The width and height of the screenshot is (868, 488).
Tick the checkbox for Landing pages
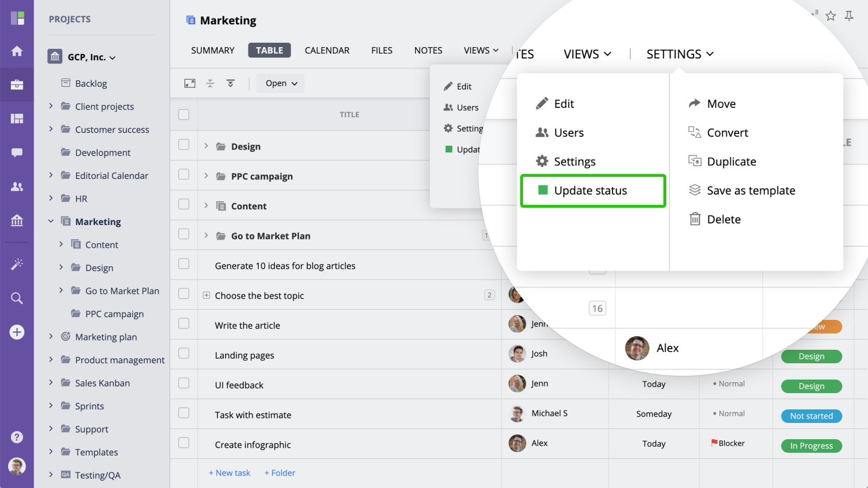184,354
